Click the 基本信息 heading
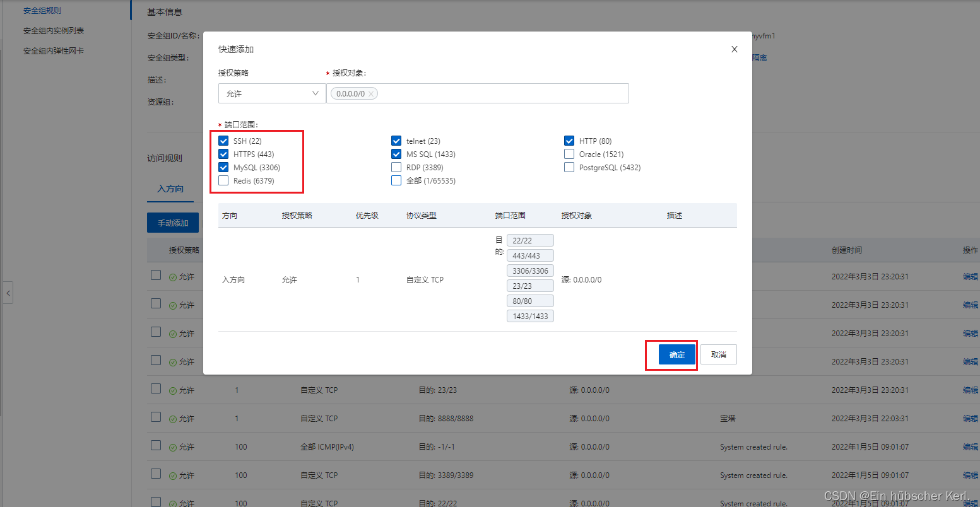 pyautogui.click(x=165, y=12)
